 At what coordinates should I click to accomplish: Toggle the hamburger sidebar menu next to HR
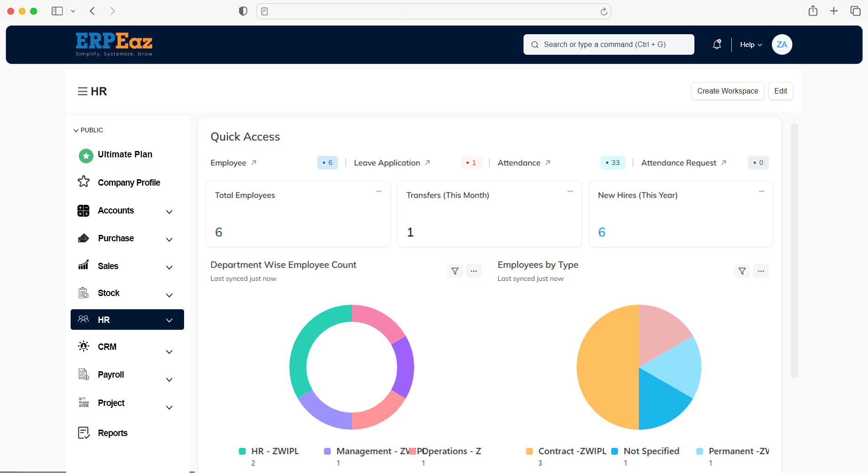82,91
